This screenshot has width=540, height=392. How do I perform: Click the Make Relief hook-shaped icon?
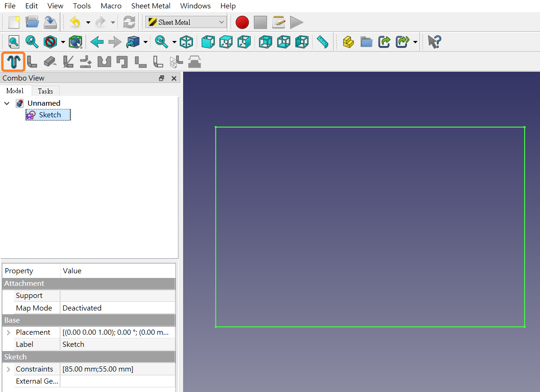point(122,62)
